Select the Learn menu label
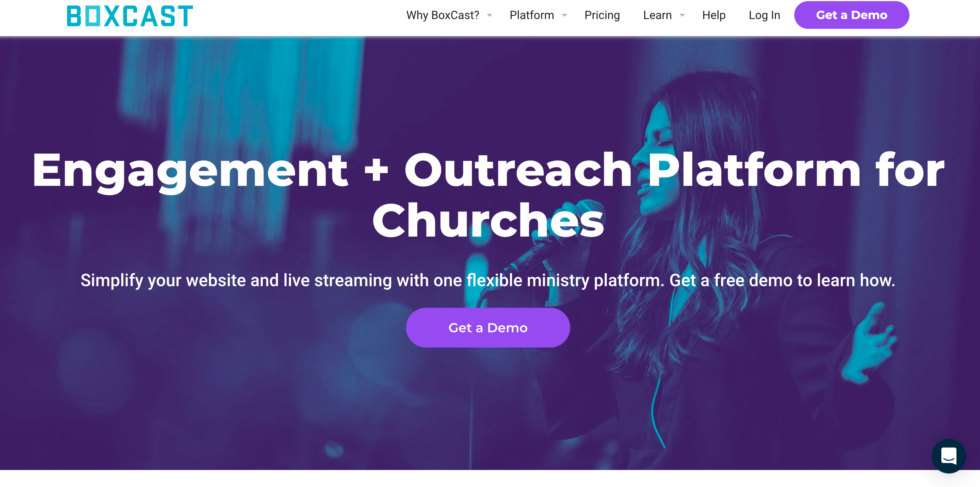Screen dimensions: 980x487 click(x=657, y=15)
